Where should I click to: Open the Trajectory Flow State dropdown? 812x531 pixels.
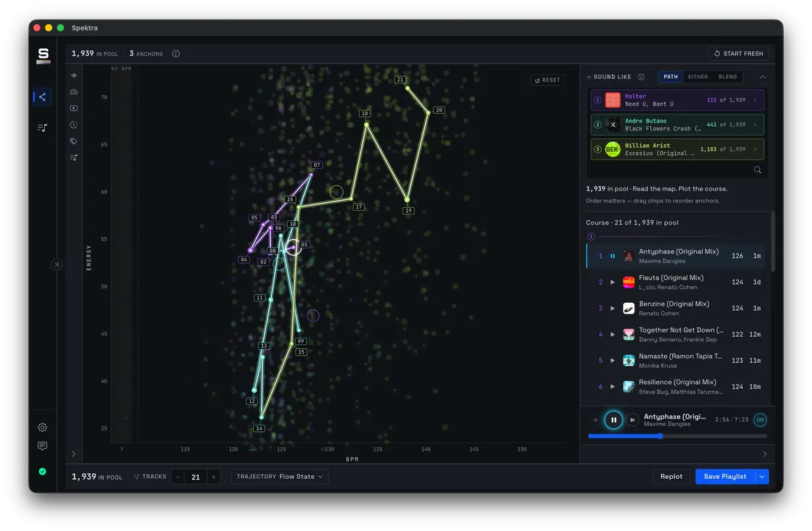tap(280, 477)
